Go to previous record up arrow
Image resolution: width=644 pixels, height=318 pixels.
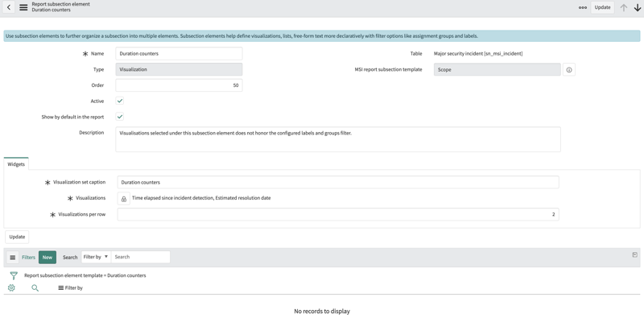pyautogui.click(x=623, y=7)
